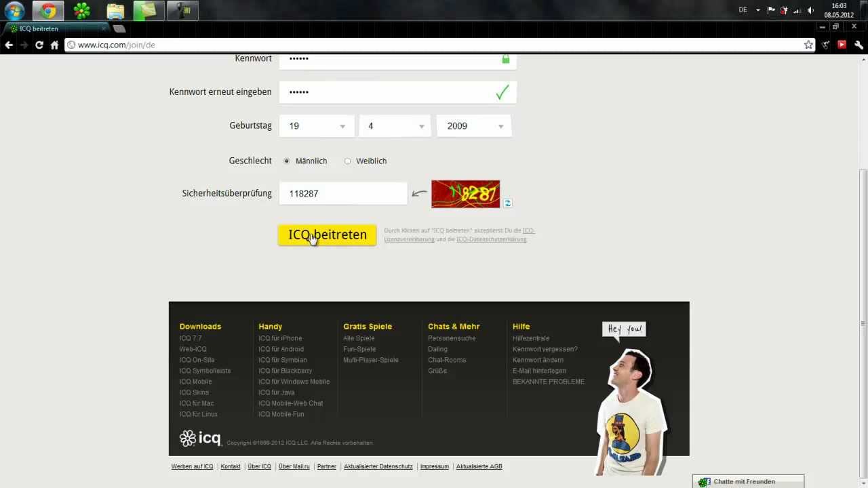The height and width of the screenshot is (488, 868).
Task: Close the ICQ beitreten tab
Action: pos(104,28)
